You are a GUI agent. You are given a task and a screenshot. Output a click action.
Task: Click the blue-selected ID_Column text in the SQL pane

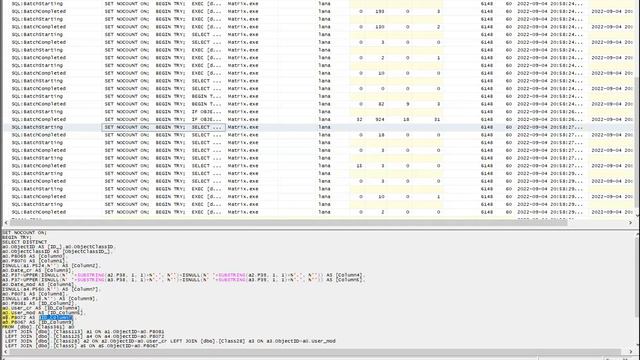tap(56, 318)
